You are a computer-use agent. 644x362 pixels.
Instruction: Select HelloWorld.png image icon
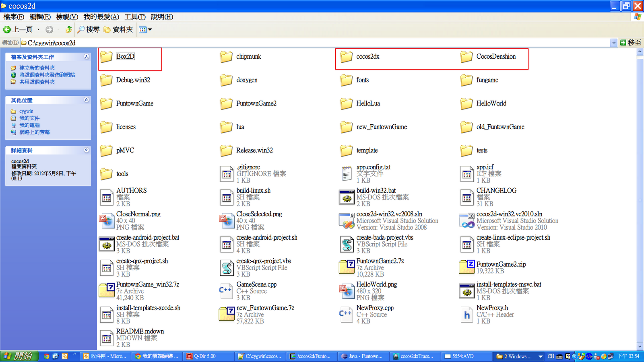click(347, 291)
